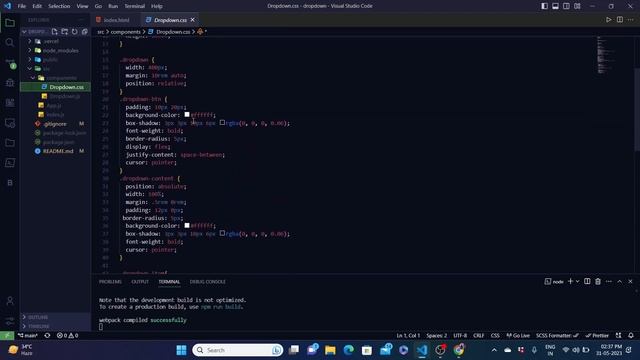Click the Accounts icon in activity bar
The width and height of the screenshot is (640, 360).
[x=10, y=301]
